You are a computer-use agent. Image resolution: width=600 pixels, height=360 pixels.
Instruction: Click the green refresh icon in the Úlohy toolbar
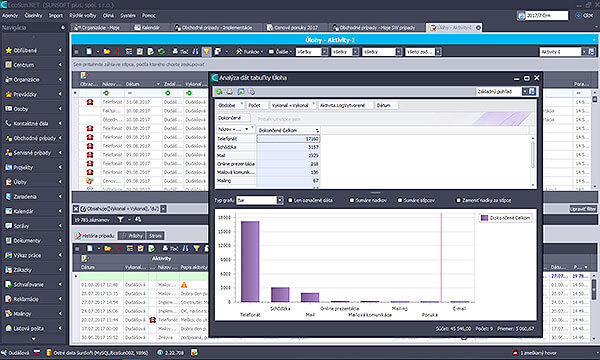[161, 51]
